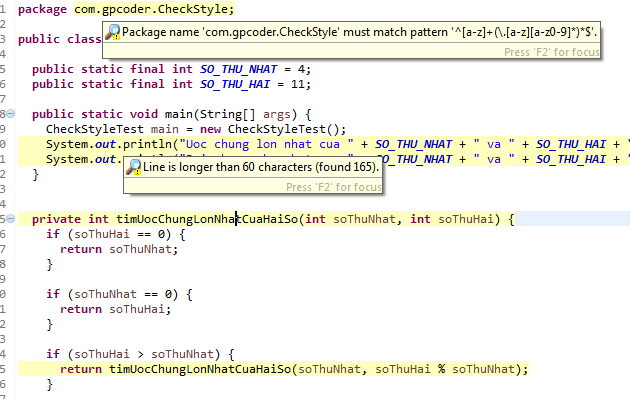Image resolution: width=630 pixels, height=399 pixels.
Task: Click the SO_THU_HAI constant declaration
Action: click(x=235, y=84)
